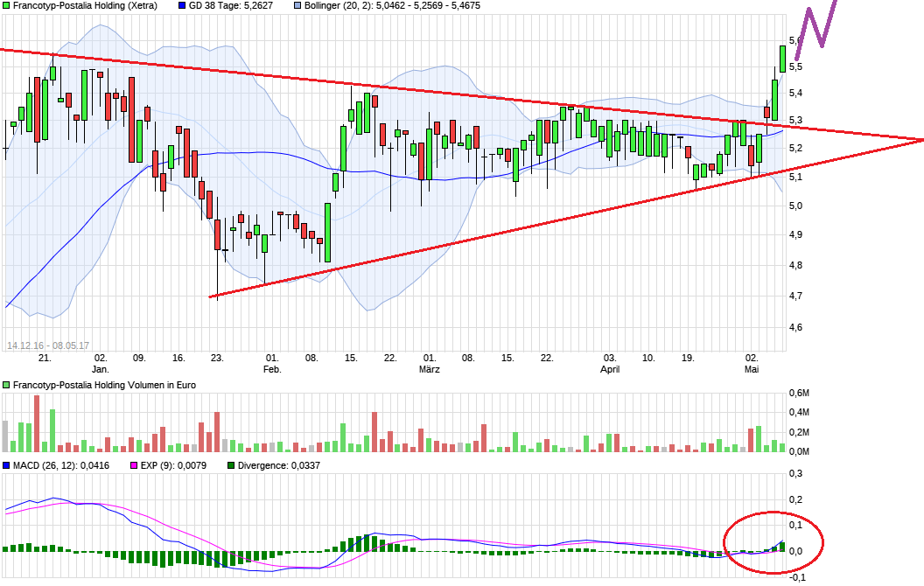Viewport: 924px width, 586px height.
Task: Click the tallest red volume bar in December
Action: click(37, 423)
